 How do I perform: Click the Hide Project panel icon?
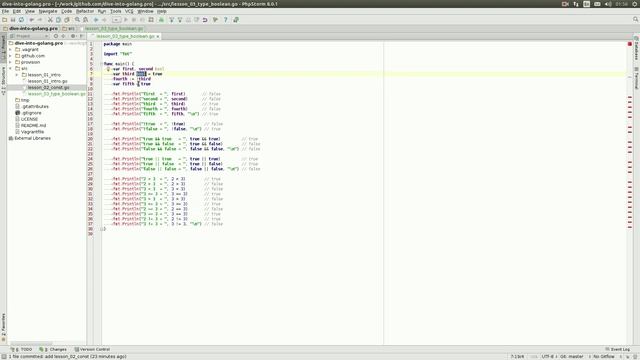82,36
